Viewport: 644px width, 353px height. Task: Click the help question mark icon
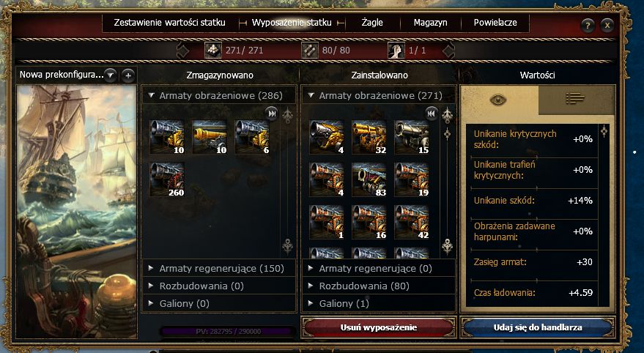coord(588,26)
